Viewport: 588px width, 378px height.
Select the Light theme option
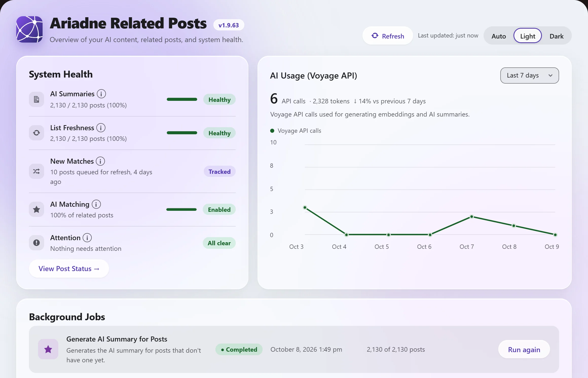click(528, 36)
